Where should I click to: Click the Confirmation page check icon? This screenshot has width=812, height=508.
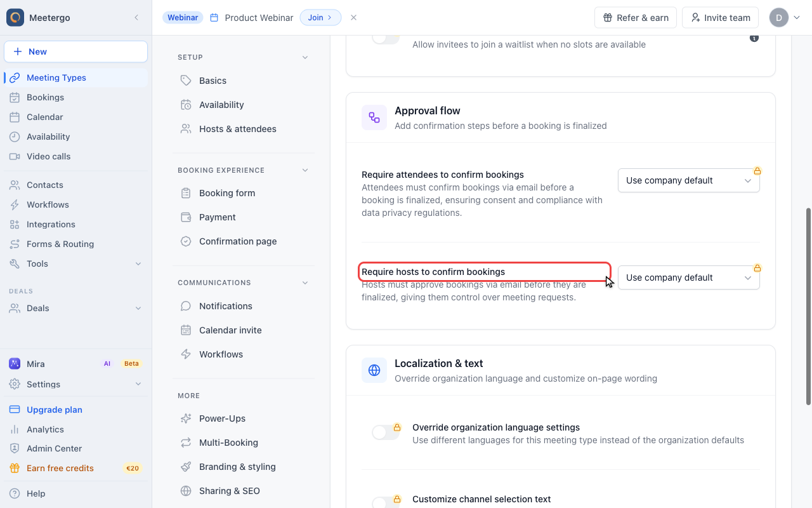pyautogui.click(x=186, y=241)
